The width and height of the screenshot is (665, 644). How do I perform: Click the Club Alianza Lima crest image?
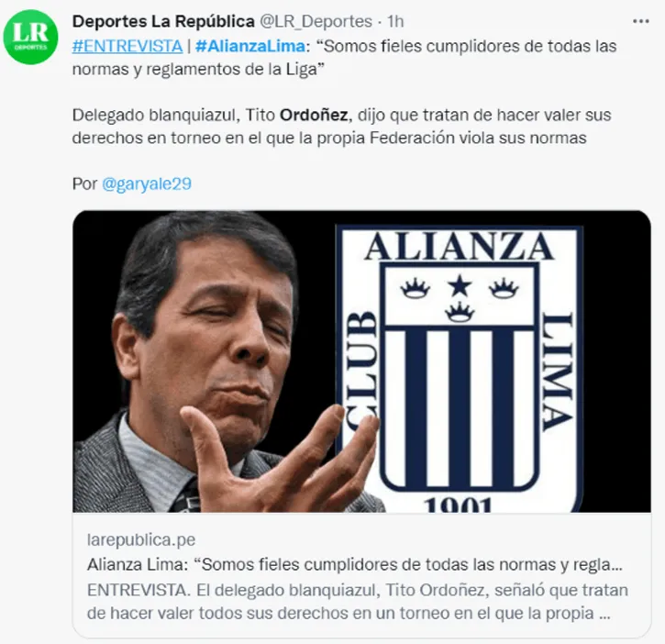(x=459, y=368)
